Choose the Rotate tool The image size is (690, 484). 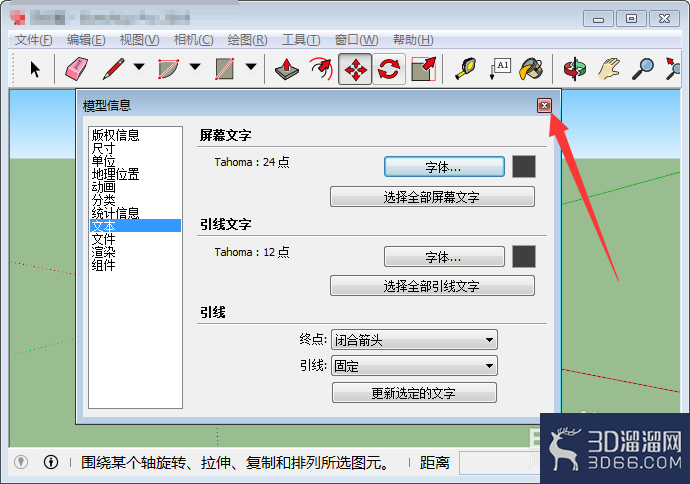(x=389, y=69)
